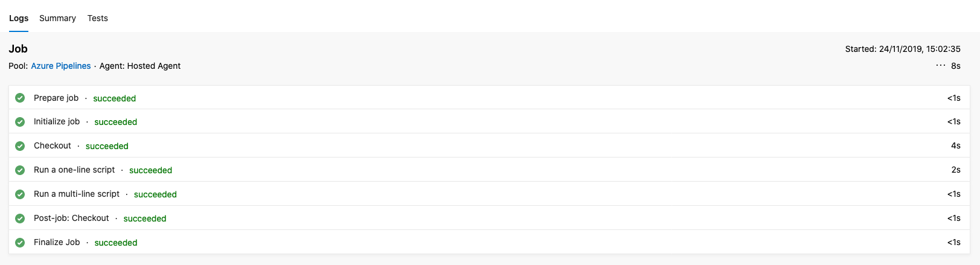The image size is (980, 265).
Task: Click the Checkout step success icon
Action: pyautogui.click(x=20, y=146)
